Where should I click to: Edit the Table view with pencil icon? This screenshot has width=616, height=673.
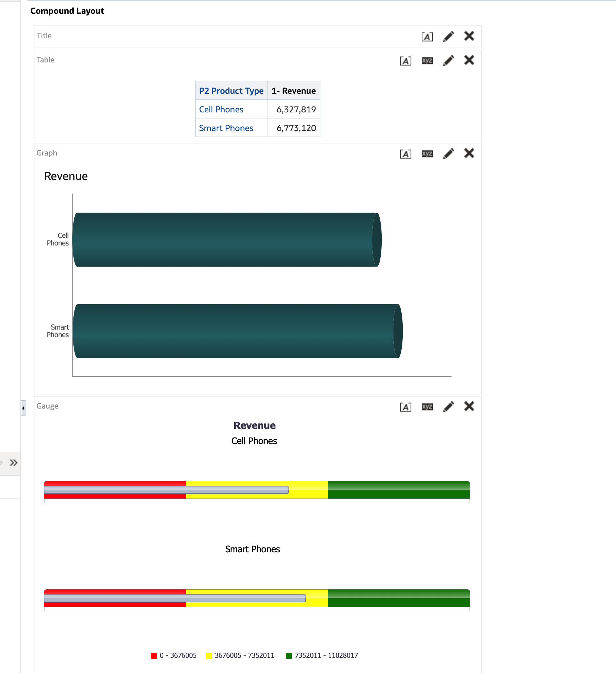448,61
